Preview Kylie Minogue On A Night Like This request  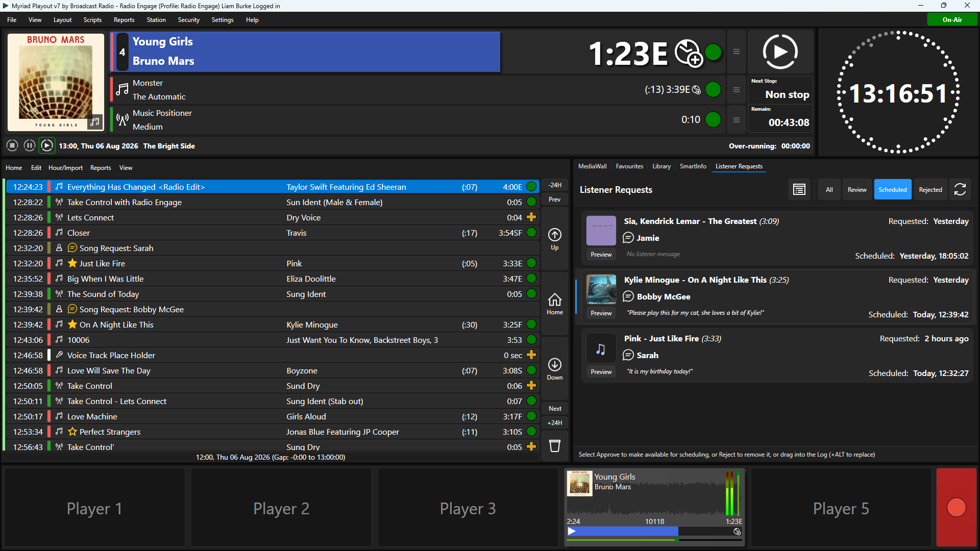601,313
